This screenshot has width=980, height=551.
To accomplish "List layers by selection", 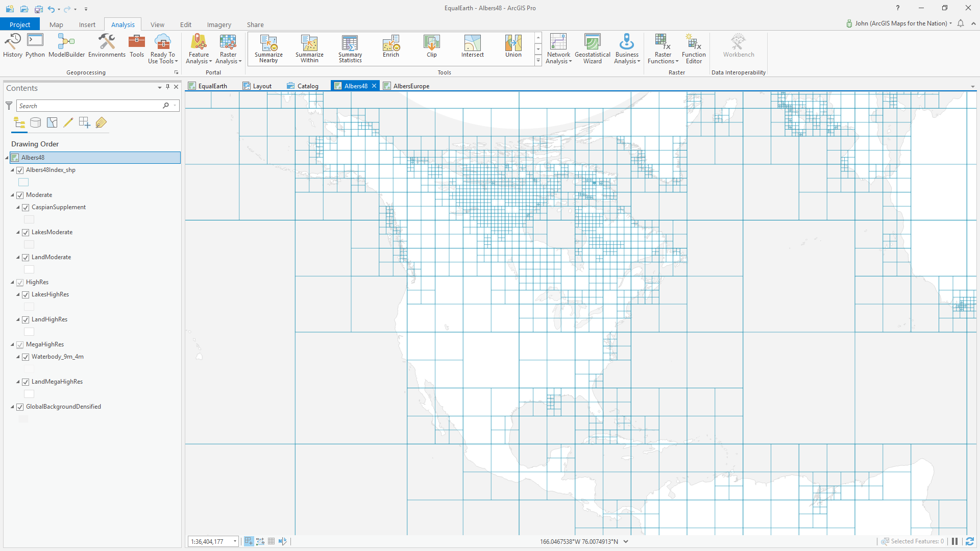I will click(x=52, y=122).
